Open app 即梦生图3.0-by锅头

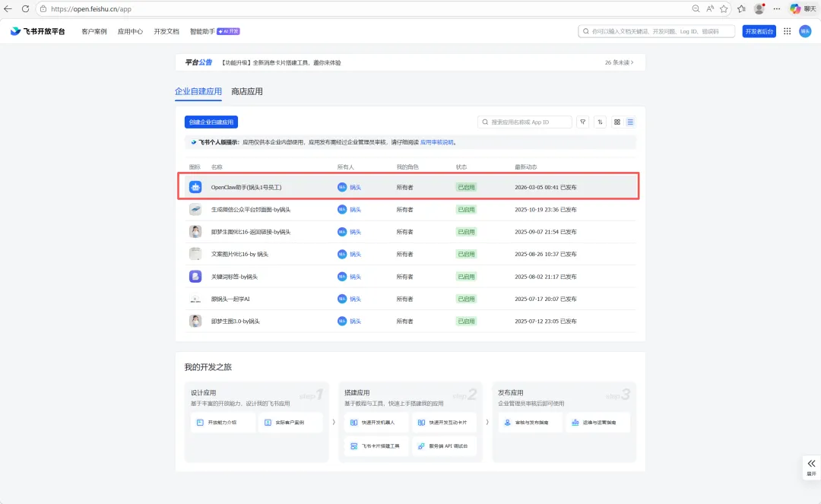point(235,322)
